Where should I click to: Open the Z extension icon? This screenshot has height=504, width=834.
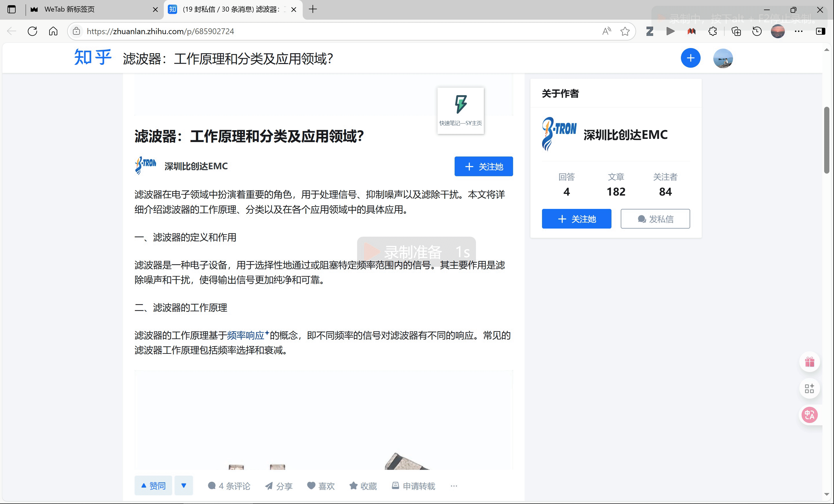(x=650, y=31)
